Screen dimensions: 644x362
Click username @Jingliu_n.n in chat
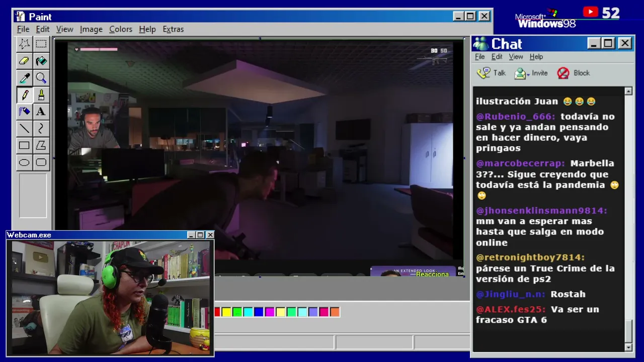(511, 294)
